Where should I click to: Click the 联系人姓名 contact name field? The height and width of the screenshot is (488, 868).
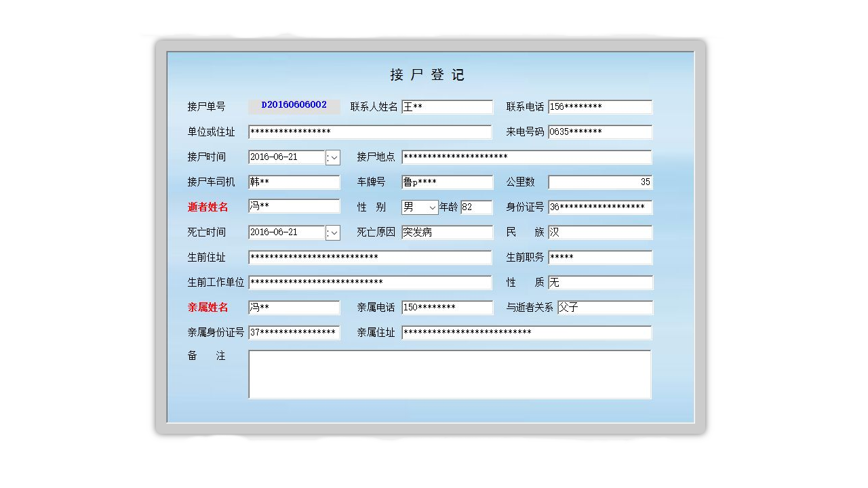[446, 106]
